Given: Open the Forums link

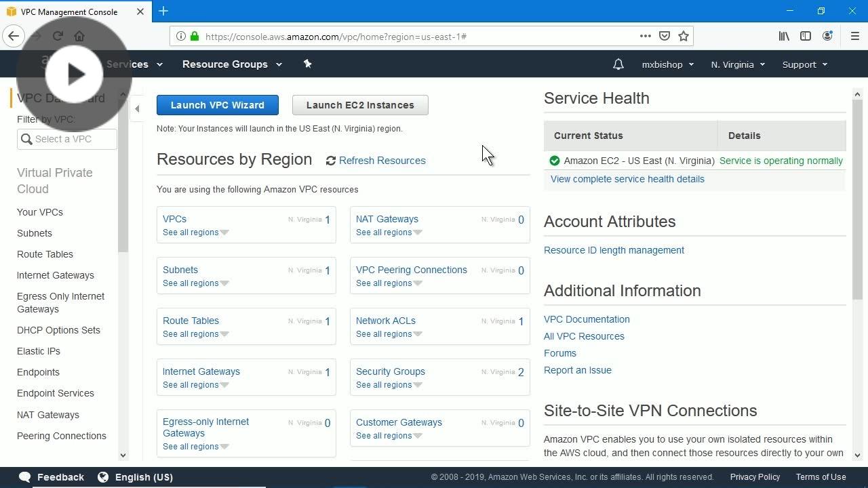Looking at the screenshot, I should pos(560,353).
